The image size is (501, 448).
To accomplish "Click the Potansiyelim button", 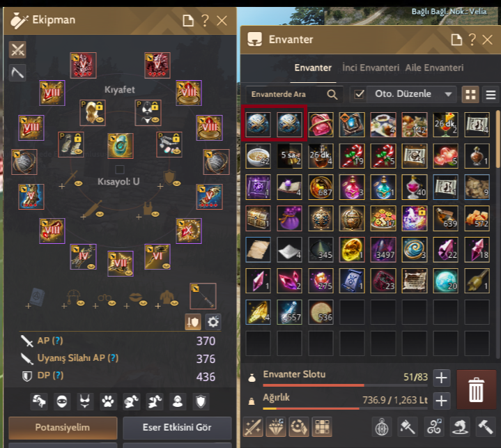I will 63,428.
